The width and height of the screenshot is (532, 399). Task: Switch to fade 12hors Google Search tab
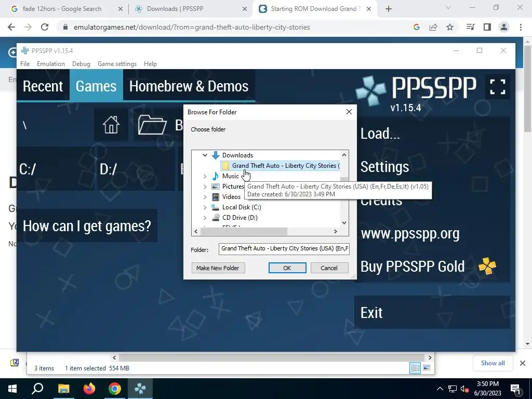click(62, 9)
